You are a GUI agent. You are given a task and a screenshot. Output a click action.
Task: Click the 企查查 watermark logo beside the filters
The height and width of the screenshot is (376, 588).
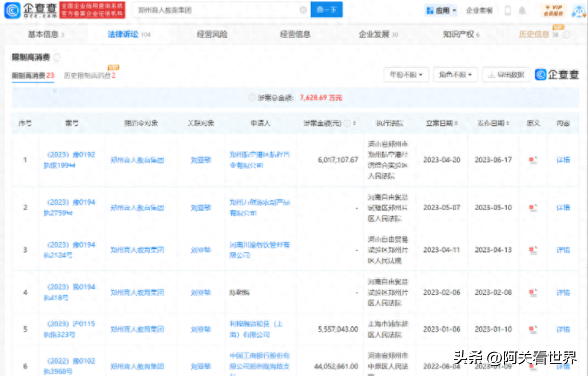coord(556,75)
